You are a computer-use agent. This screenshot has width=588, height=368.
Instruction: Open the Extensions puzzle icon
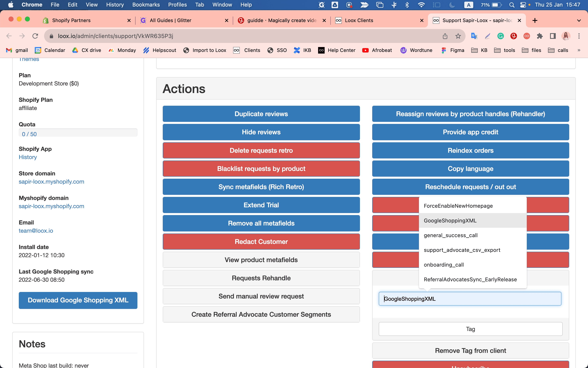(540, 36)
